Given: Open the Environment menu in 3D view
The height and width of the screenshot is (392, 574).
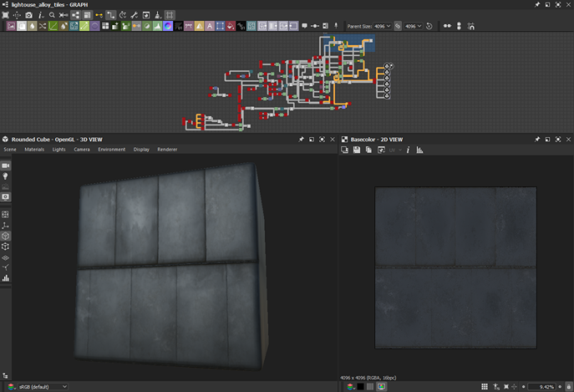Looking at the screenshot, I should (x=111, y=150).
